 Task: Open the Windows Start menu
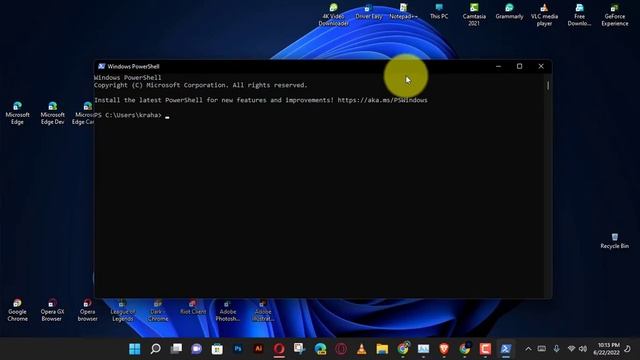point(135,349)
